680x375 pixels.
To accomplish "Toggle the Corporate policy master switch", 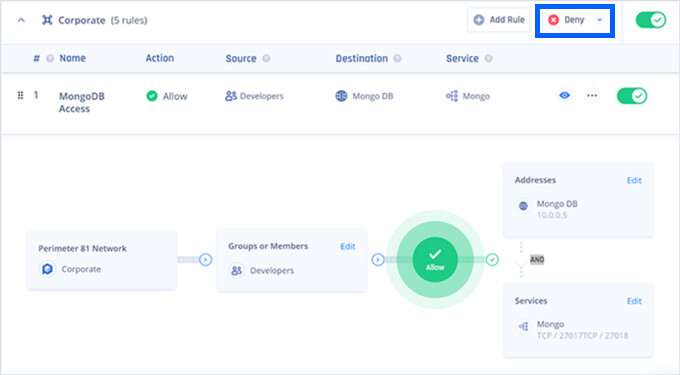I will coord(651,20).
